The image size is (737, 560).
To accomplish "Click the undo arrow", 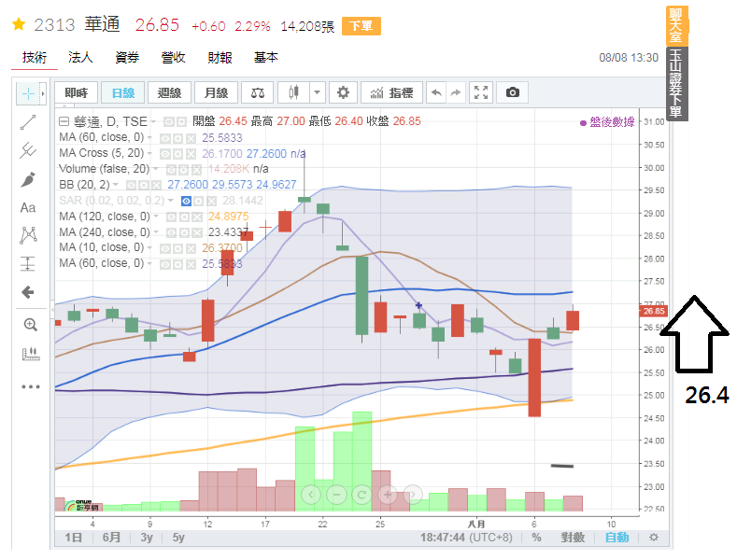I will click(x=436, y=92).
